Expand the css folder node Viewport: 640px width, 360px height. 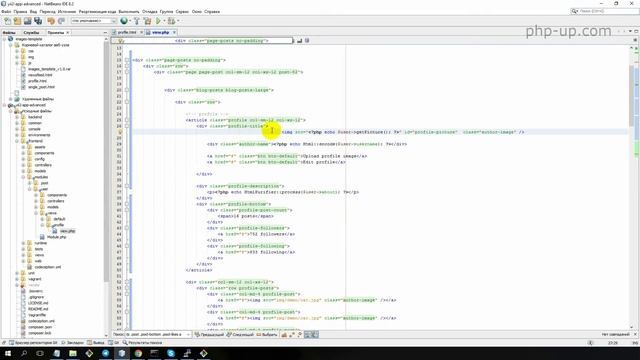[17, 51]
